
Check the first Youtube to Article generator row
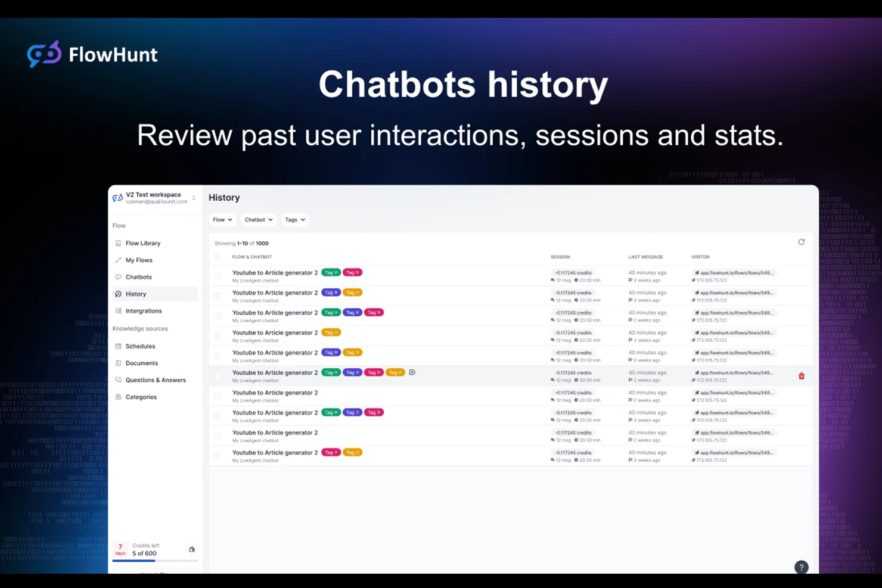point(218,276)
